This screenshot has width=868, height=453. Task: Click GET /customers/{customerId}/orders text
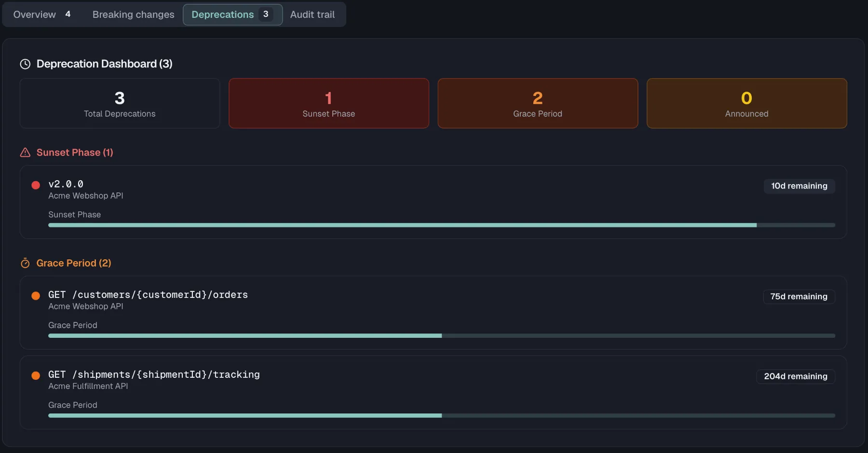(x=148, y=294)
